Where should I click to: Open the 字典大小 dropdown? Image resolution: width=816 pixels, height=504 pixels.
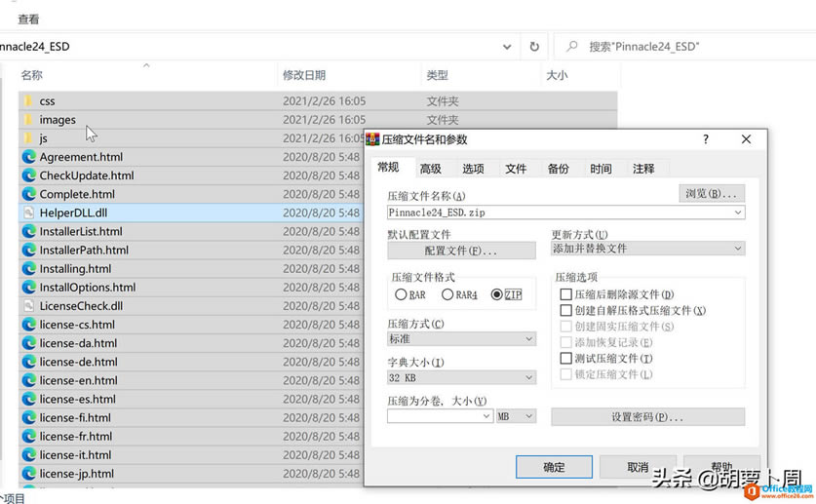[461, 377]
